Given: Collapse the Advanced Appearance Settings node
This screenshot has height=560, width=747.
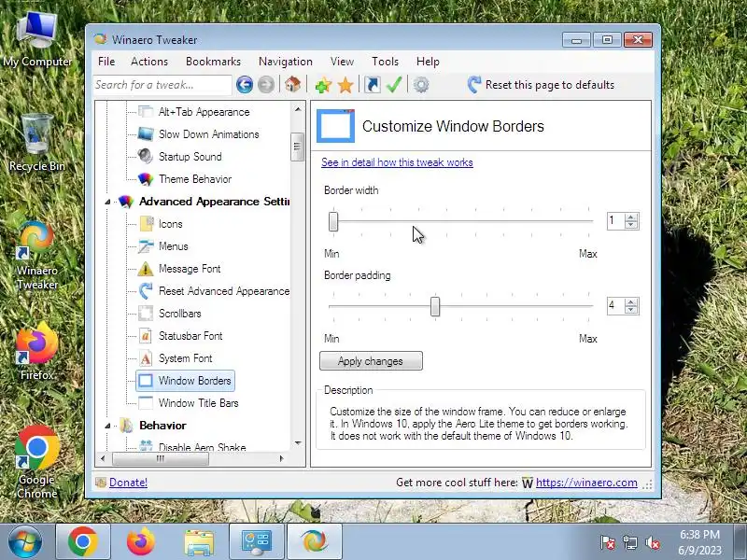Looking at the screenshot, I should click(108, 202).
